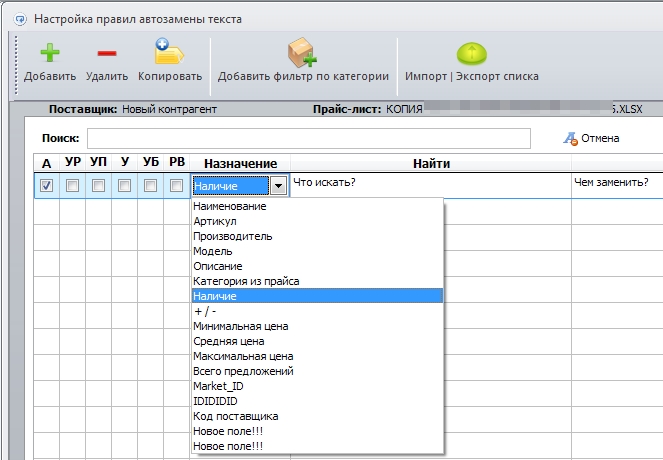Choose Всего предложений option
Screen dimensions: 663x460
[317, 371]
